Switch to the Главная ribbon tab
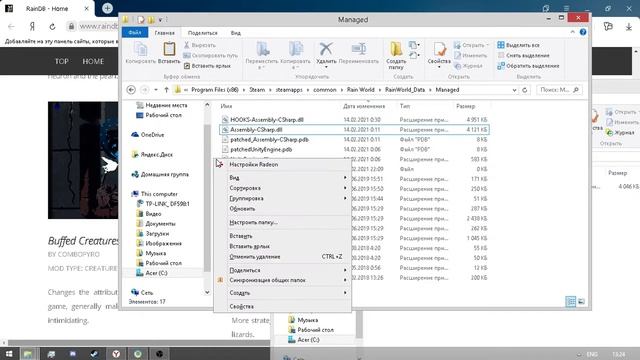640x360 pixels. click(x=164, y=33)
